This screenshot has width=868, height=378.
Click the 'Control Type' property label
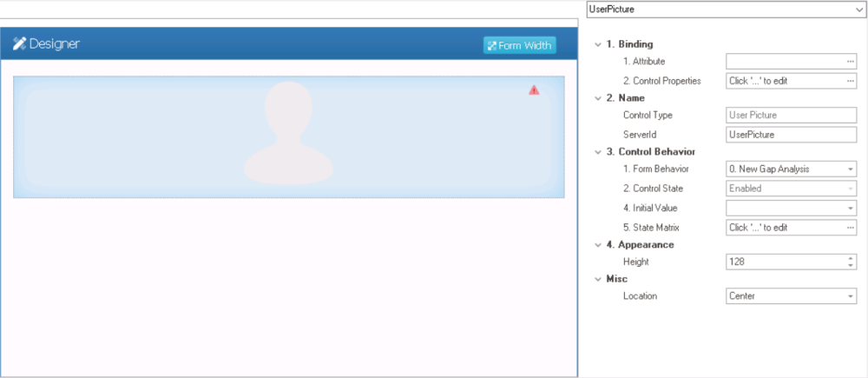pyautogui.click(x=648, y=116)
